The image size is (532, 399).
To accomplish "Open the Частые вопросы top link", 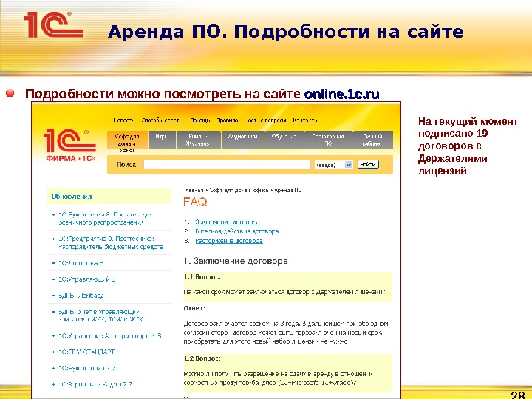I will pos(266,120).
